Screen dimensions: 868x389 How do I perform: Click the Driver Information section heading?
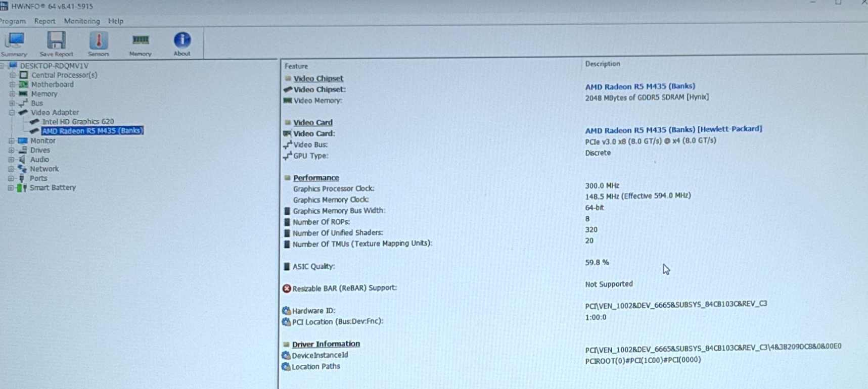[x=326, y=344]
